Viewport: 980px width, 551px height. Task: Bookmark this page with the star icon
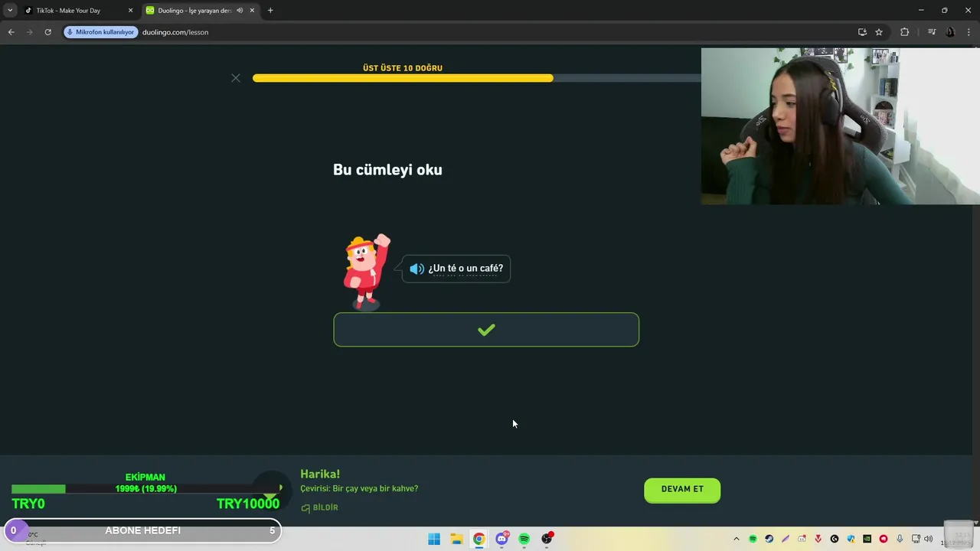[x=879, y=32]
